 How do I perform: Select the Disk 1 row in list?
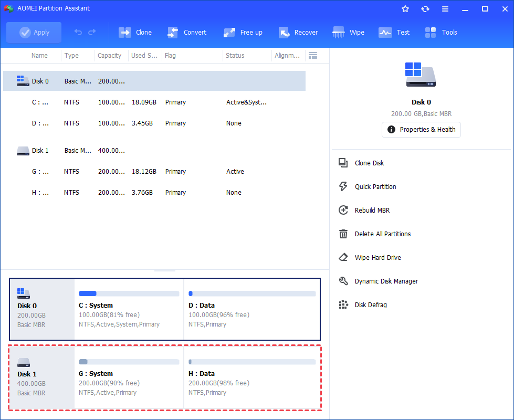154,151
